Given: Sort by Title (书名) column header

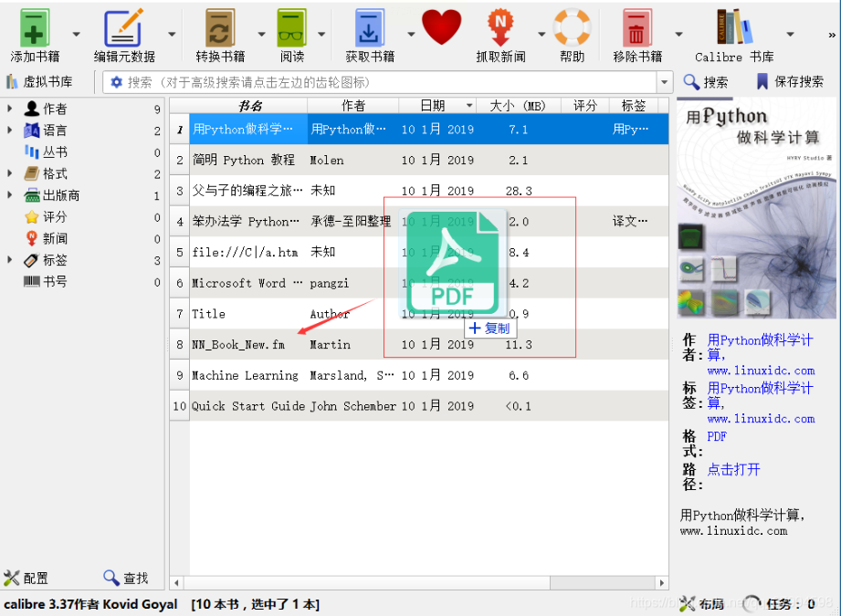Looking at the screenshot, I should tap(248, 106).
